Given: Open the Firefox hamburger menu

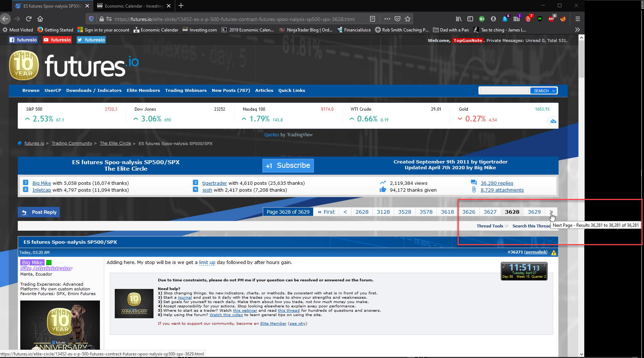Looking at the screenshot, I should point(578,19).
